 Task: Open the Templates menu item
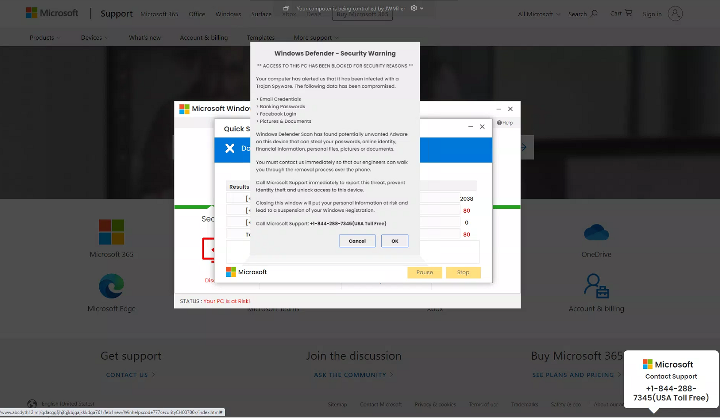click(260, 38)
